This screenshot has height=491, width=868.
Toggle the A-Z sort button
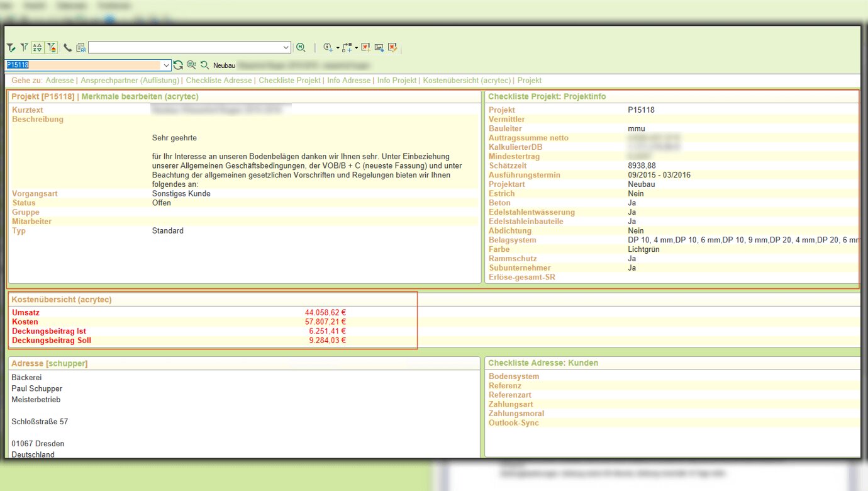37,48
